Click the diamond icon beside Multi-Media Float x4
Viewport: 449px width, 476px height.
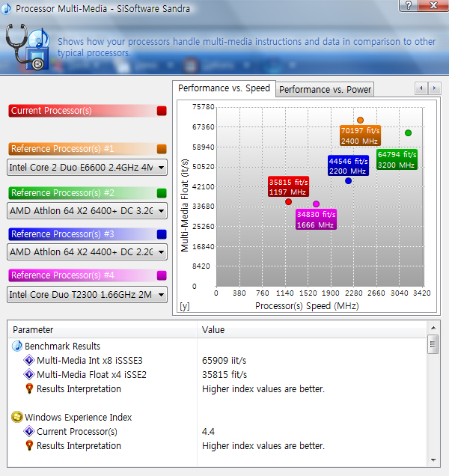[29, 375]
